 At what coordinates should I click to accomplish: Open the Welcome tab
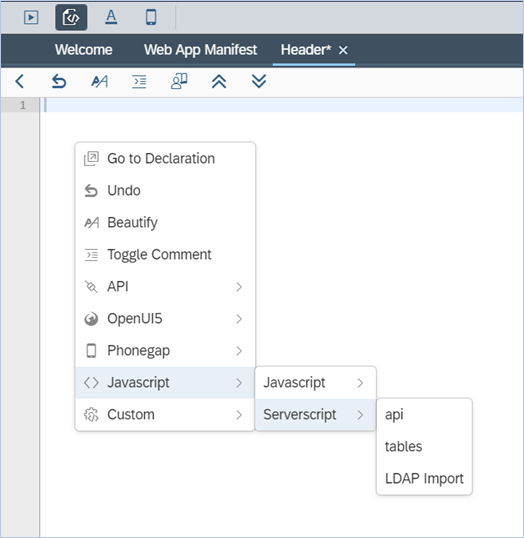pyautogui.click(x=83, y=50)
